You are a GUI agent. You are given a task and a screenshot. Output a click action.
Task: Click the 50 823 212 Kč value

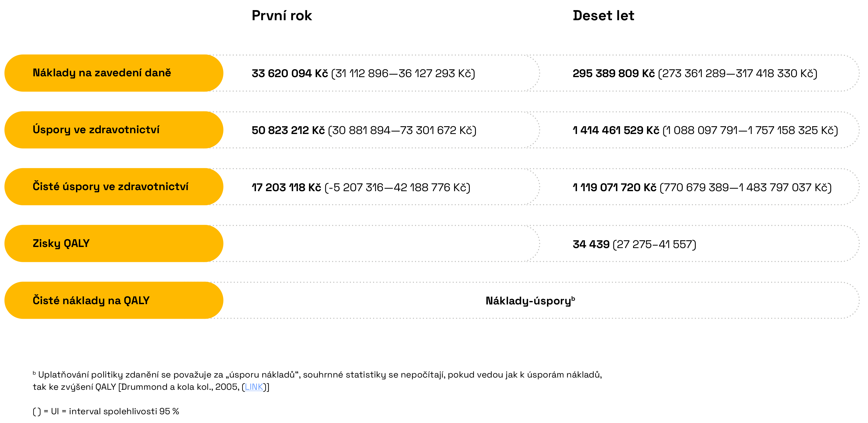(288, 130)
